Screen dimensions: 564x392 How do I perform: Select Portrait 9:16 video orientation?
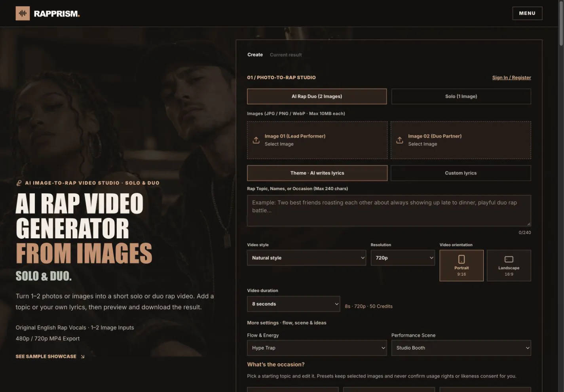[x=461, y=265]
